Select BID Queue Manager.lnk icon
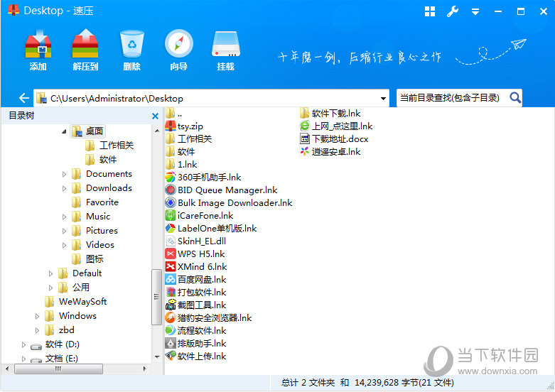Viewport: 555px width, 392px height. point(171,190)
